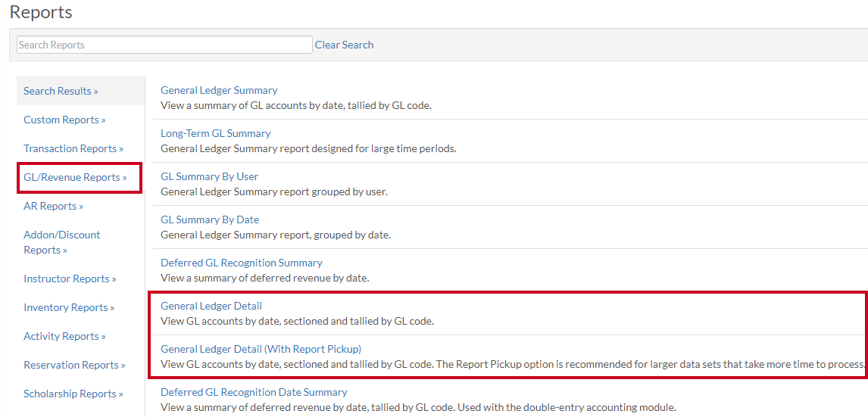Screen dimensions: 868x417
Task: Open the General Ledger Detail report
Action: tap(211, 306)
